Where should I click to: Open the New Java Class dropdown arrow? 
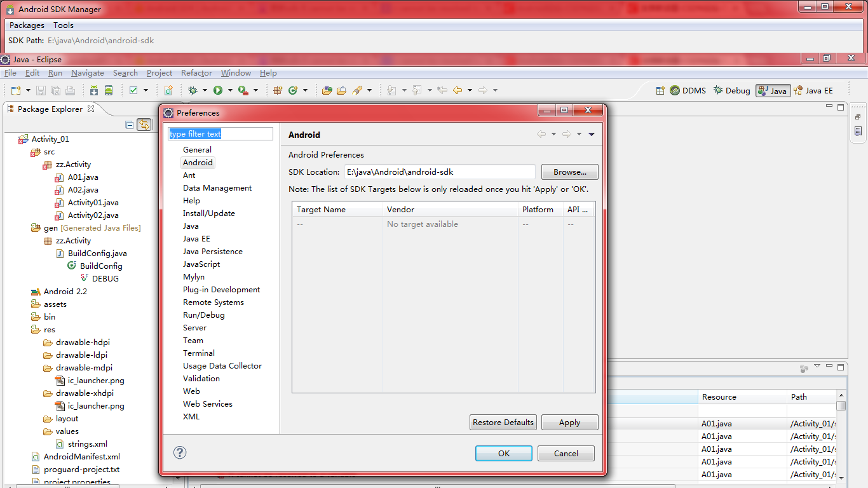tap(305, 90)
